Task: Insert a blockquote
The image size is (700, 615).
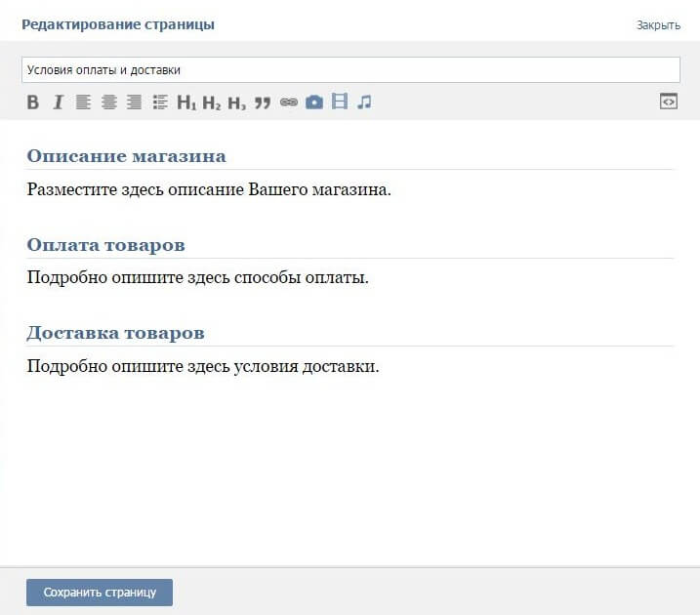Action: (x=263, y=102)
